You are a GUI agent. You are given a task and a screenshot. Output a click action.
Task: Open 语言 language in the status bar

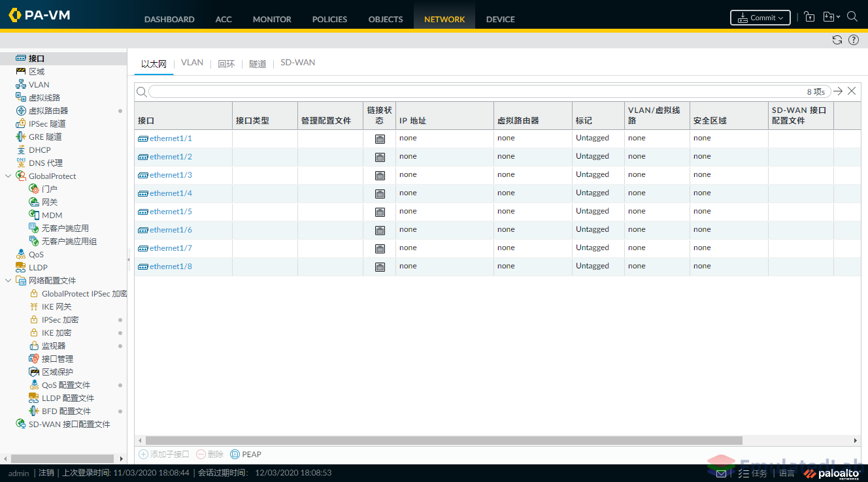click(787, 474)
